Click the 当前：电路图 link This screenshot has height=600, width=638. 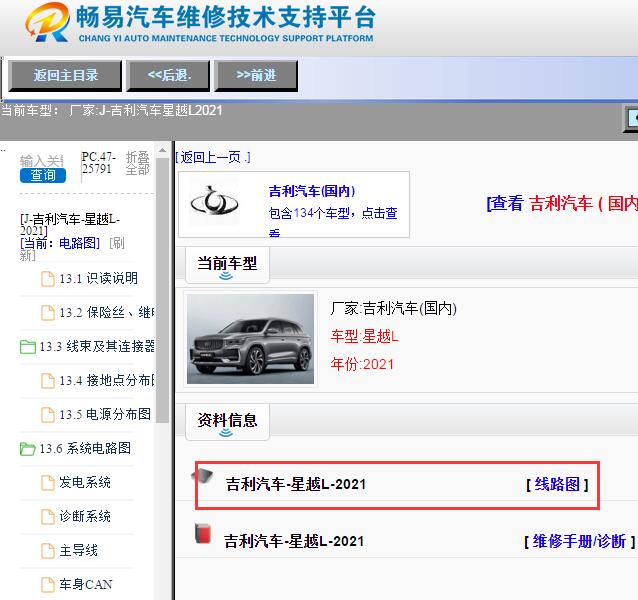(60, 243)
